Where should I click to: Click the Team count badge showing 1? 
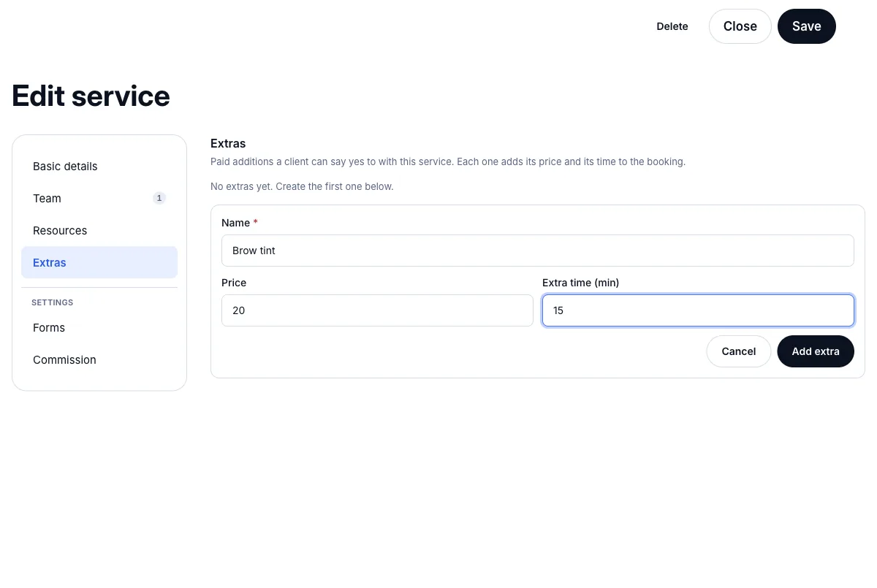point(159,198)
